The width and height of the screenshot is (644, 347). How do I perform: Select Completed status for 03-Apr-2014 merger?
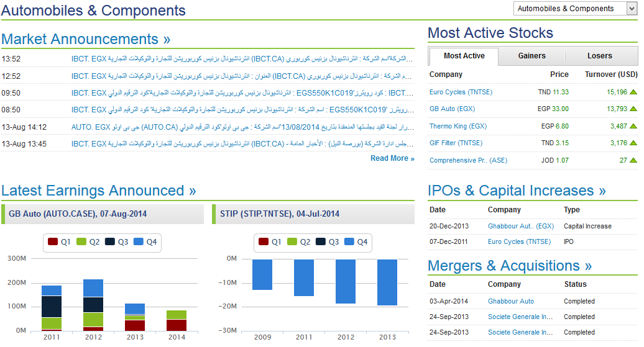tap(579, 301)
